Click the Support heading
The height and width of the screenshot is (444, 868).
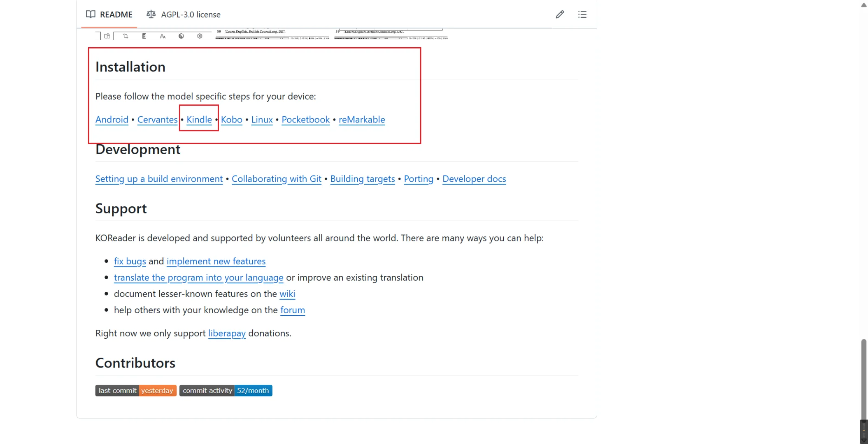coord(121,209)
